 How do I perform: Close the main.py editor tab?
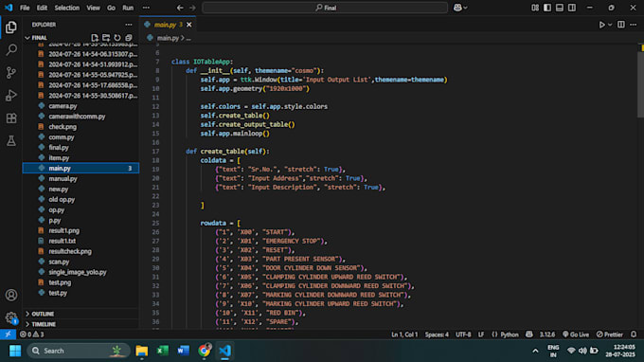(188, 25)
